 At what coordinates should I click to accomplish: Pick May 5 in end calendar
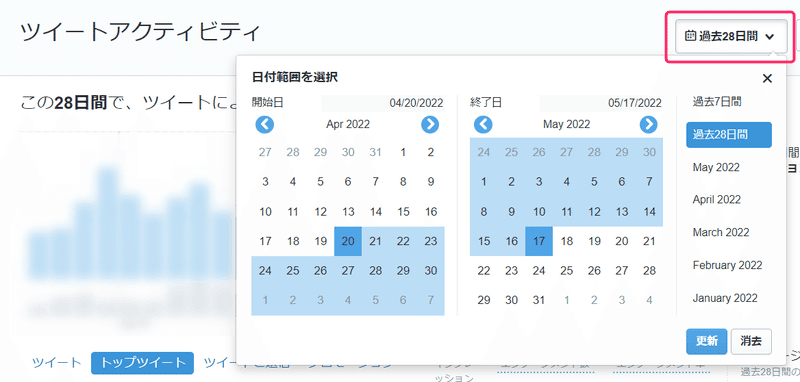coord(594,182)
